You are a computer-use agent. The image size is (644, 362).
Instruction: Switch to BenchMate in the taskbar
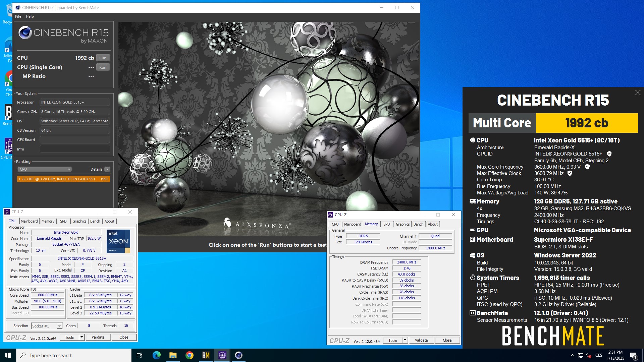pyautogui.click(x=206, y=355)
